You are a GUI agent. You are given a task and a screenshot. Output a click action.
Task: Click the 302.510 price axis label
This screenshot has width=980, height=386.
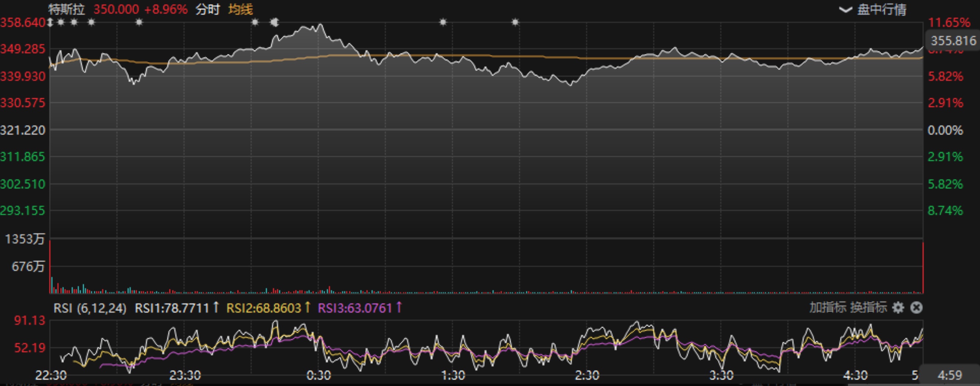click(23, 184)
